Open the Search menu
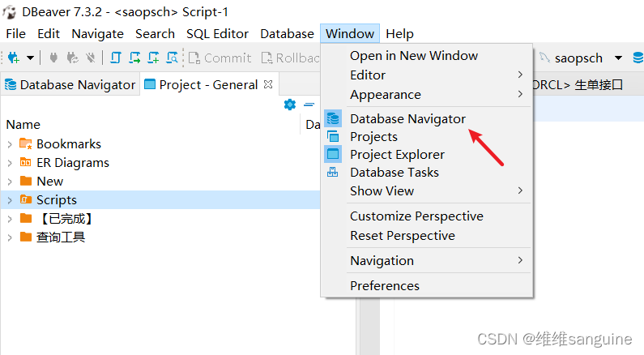This screenshot has height=355, width=644. pos(155,34)
